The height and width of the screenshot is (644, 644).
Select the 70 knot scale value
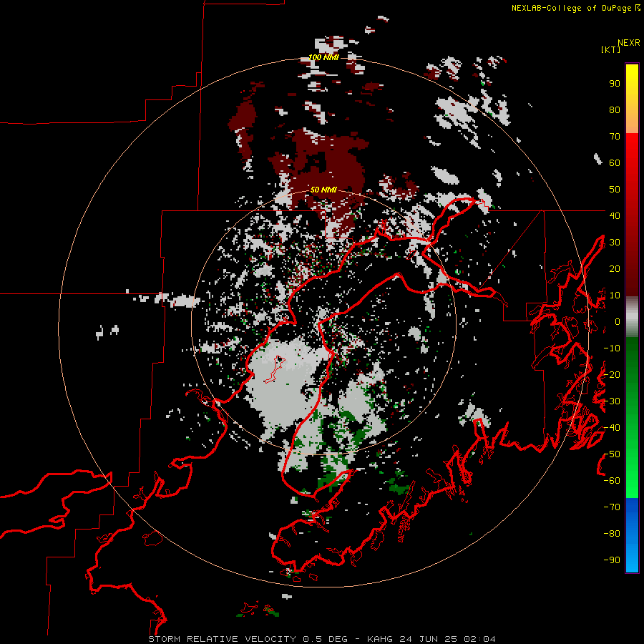615,137
